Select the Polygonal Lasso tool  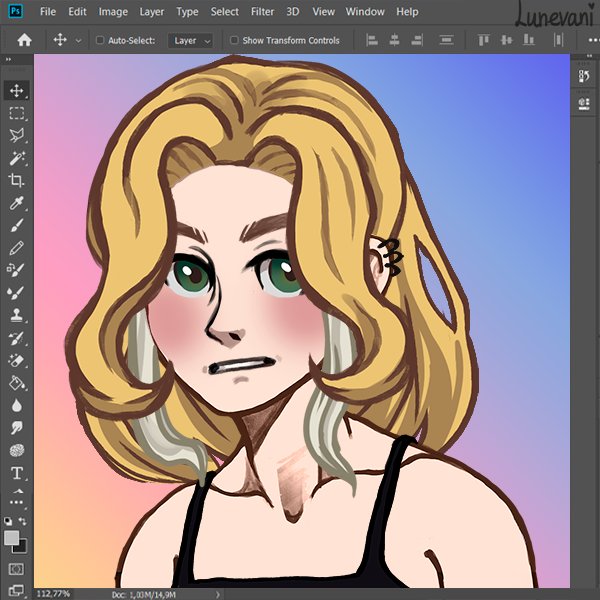pos(16,135)
